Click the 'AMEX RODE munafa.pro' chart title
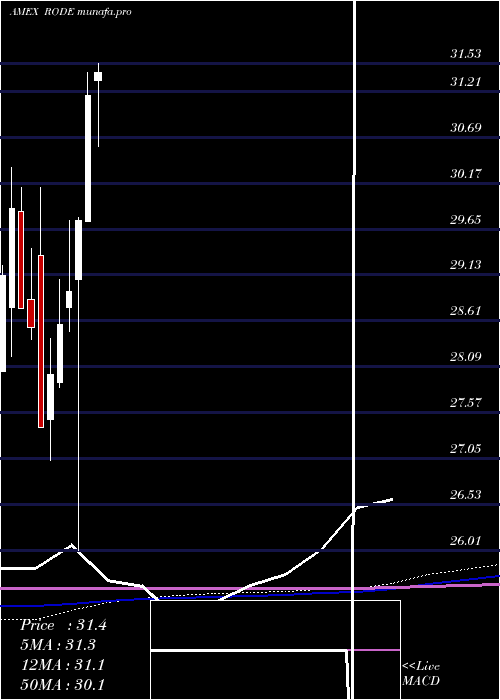Viewport: 500px width, 700px height. click(71, 12)
